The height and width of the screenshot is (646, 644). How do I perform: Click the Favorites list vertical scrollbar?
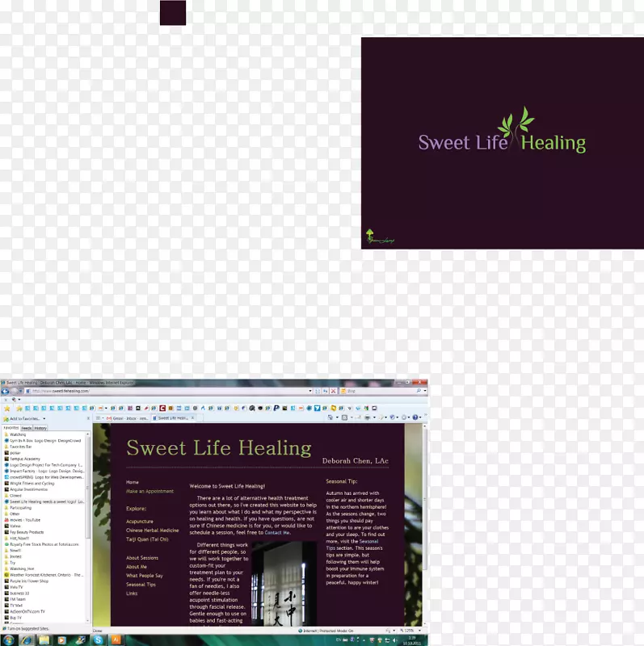click(88, 525)
